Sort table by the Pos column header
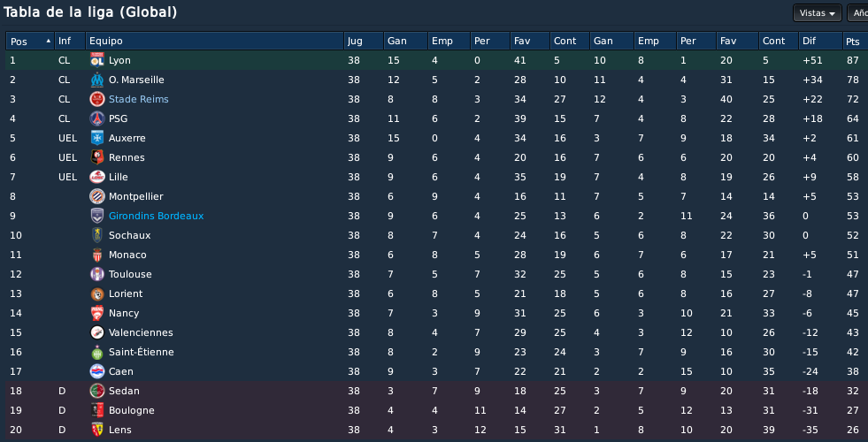The image size is (868, 442). (30, 41)
